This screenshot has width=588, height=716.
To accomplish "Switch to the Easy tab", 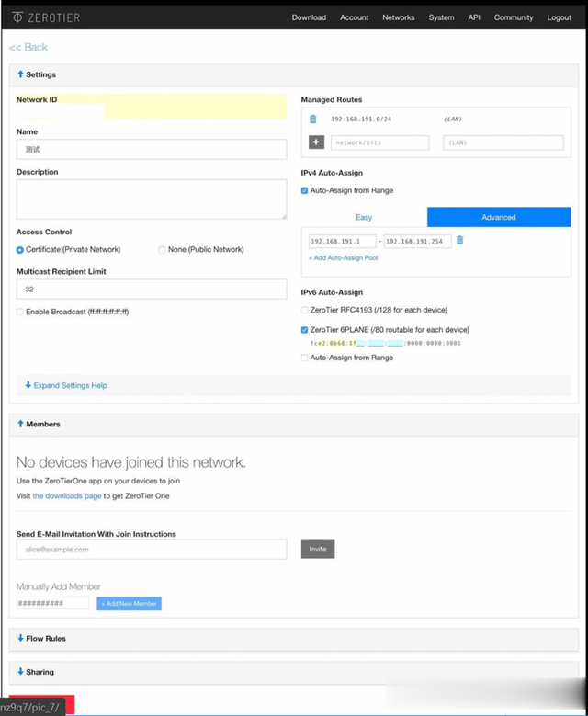I will coord(364,217).
